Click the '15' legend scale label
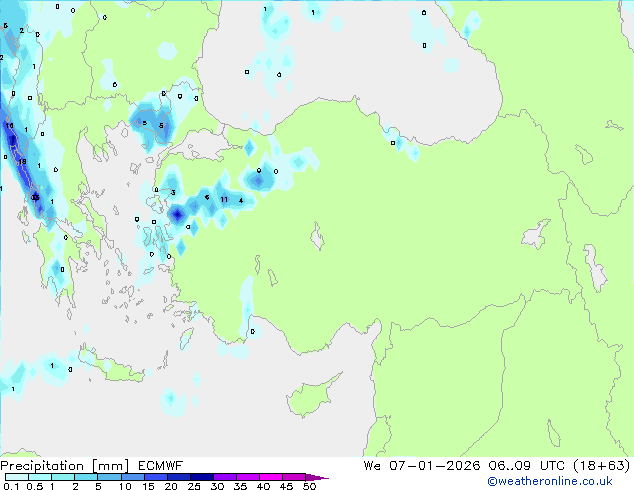The image size is (634, 490). tap(148, 486)
